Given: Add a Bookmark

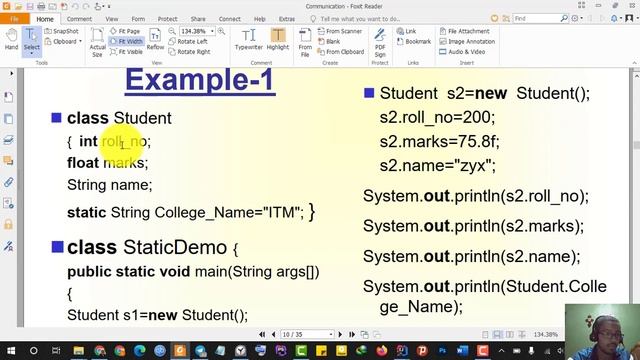Looking at the screenshot, I should [x=414, y=41].
